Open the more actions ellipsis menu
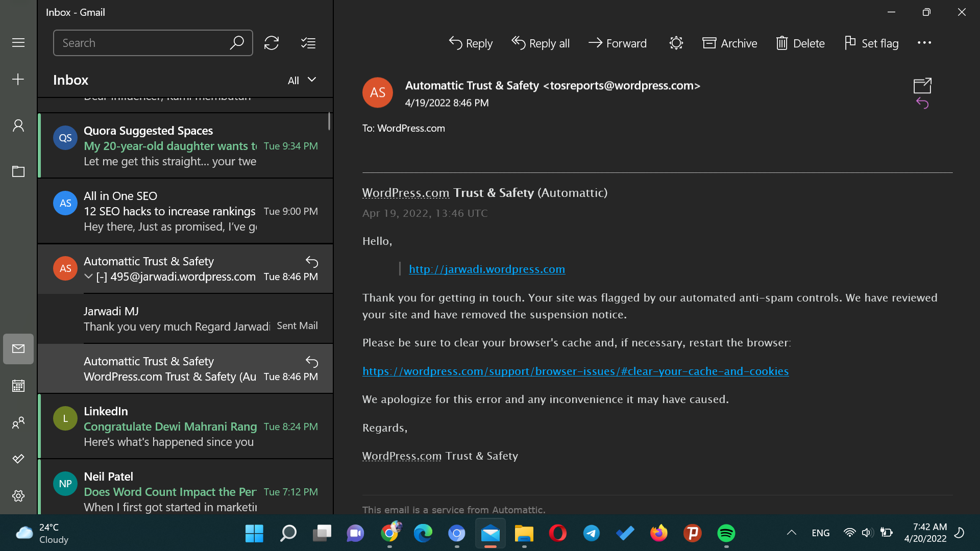Screen dimensions: 980x551 (924, 43)
